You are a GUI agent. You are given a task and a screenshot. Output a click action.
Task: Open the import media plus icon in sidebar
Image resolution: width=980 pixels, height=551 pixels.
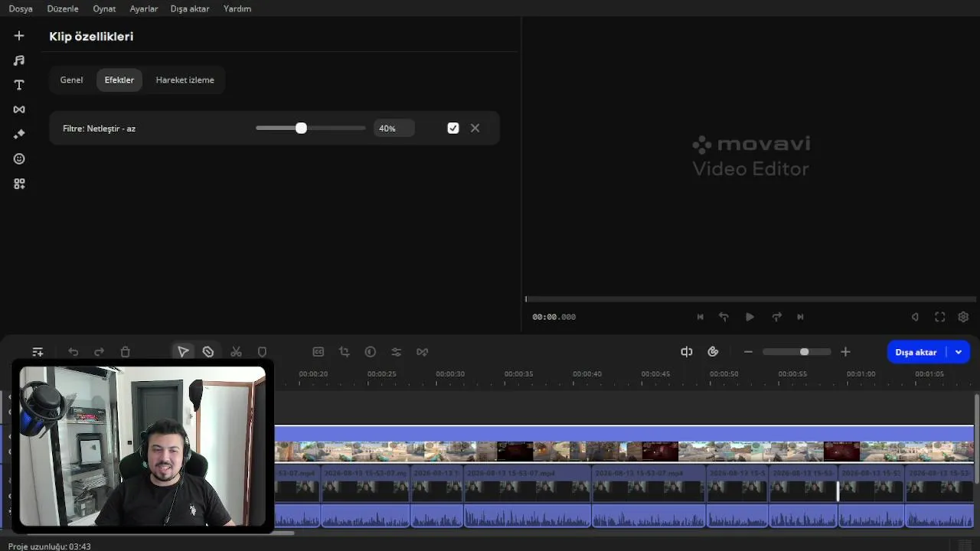[19, 36]
